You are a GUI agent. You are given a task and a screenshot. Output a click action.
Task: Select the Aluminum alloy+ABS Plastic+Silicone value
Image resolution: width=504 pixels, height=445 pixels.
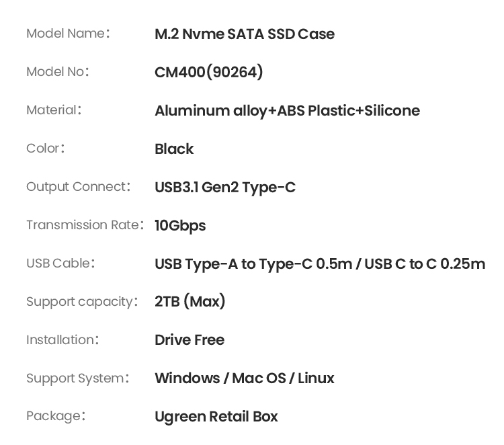pos(287,111)
